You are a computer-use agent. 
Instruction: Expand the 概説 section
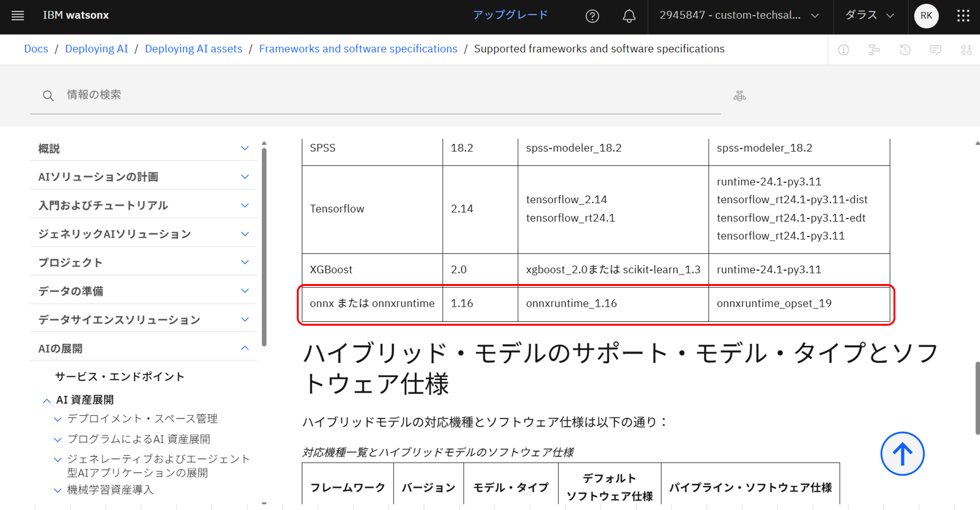click(144, 148)
